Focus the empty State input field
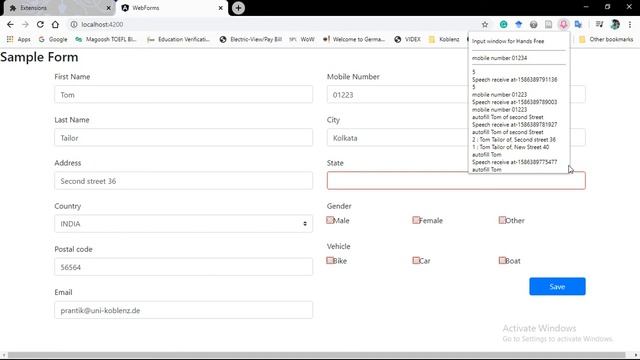This screenshot has width=640, height=360. coord(456,181)
